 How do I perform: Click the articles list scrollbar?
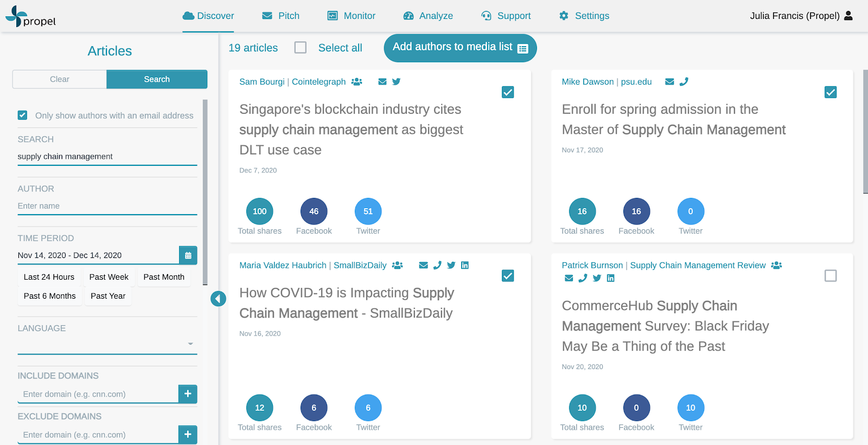point(865,131)
